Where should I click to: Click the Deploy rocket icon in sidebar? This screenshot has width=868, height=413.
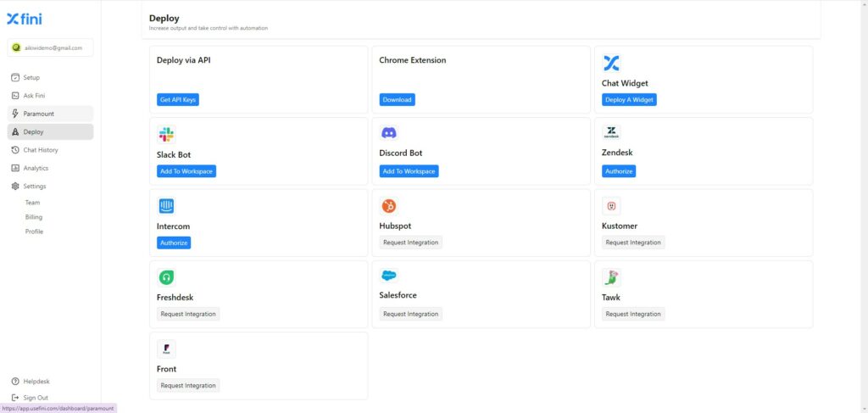tap(15, 131)
